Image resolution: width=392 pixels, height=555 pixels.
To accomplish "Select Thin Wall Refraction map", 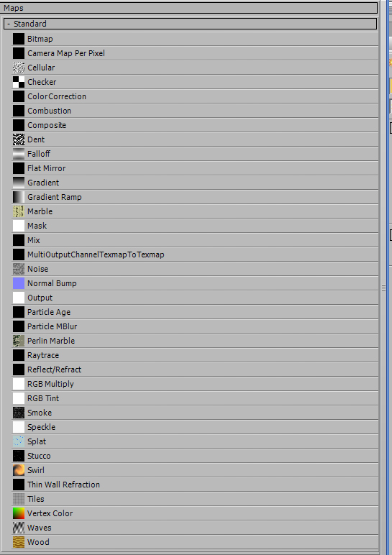I will click(195, 485).
